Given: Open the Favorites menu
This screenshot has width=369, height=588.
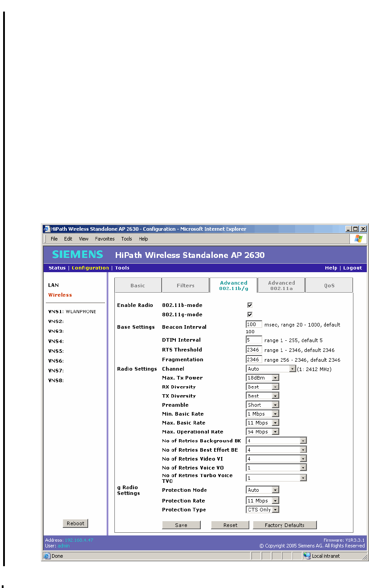Looking at the screenshot, I should (105, 239).
